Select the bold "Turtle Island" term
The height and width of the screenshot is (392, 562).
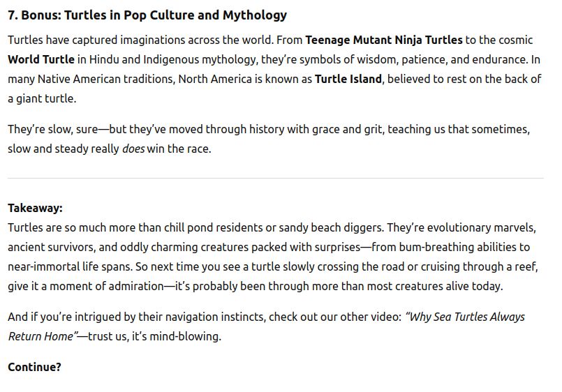click(x=348, y=79)
